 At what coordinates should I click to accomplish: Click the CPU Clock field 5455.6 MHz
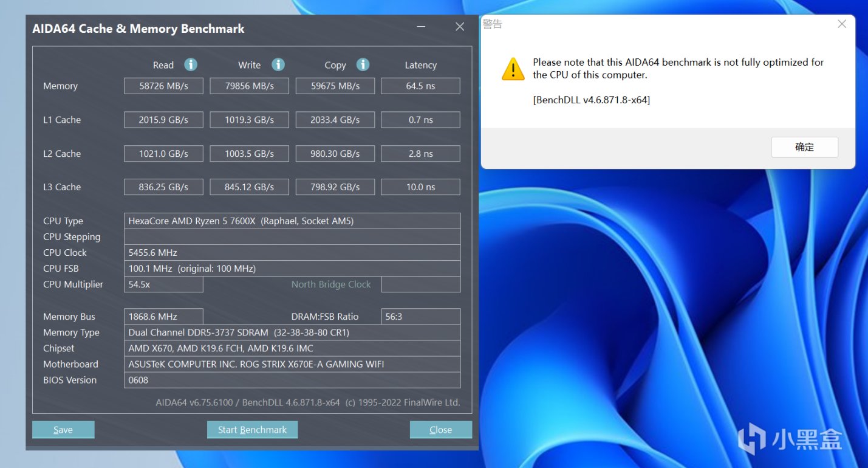point(292,252)
